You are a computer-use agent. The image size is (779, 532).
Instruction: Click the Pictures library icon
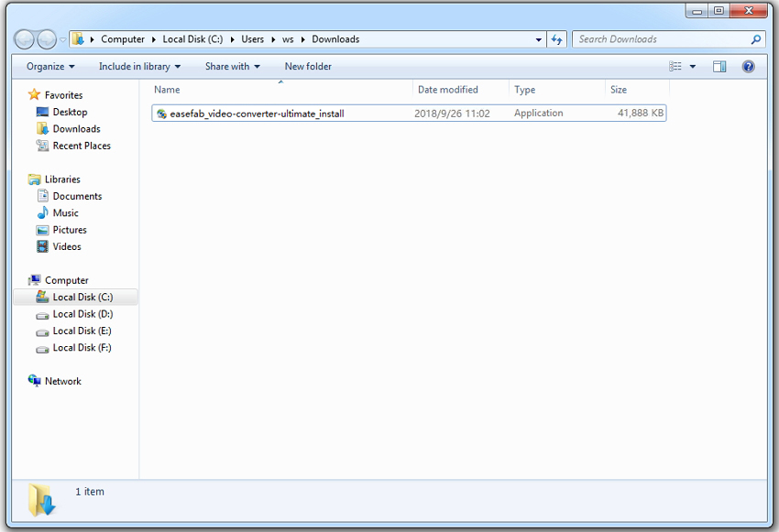pos(42,230)
